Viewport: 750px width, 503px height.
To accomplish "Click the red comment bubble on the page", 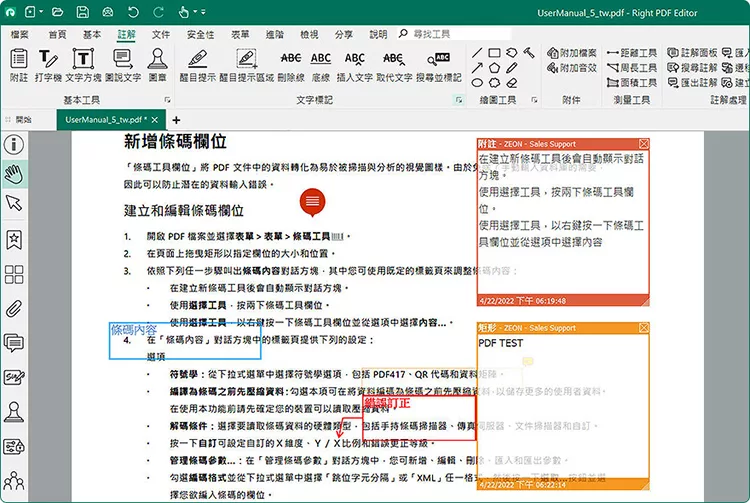I will (313, 202).
